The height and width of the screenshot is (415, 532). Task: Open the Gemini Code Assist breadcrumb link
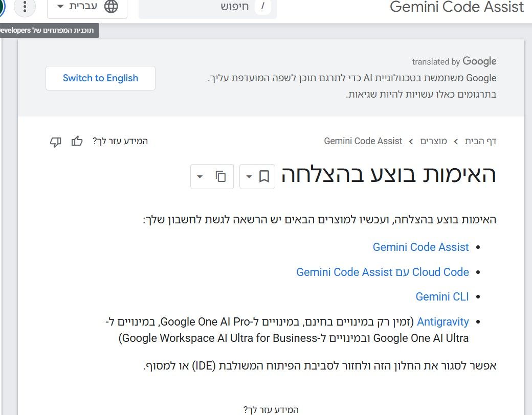[363, 141]
